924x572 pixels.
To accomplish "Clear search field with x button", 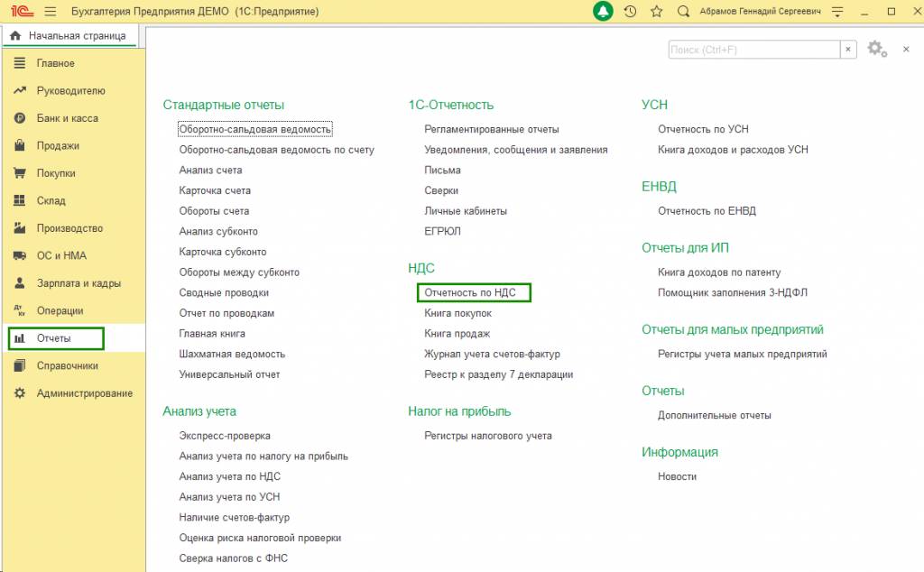I will coord(848,50).
